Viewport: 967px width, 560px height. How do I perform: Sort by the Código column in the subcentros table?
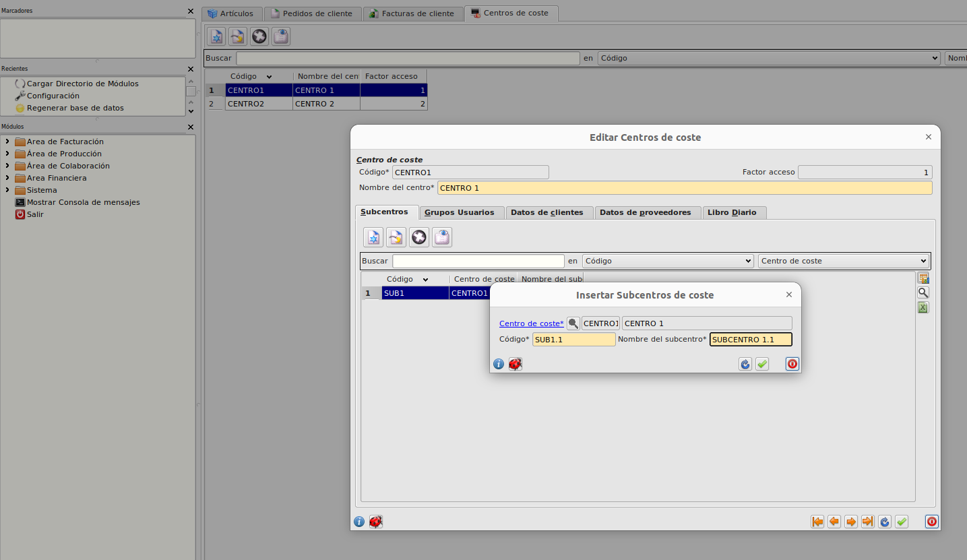coord(415,279)
